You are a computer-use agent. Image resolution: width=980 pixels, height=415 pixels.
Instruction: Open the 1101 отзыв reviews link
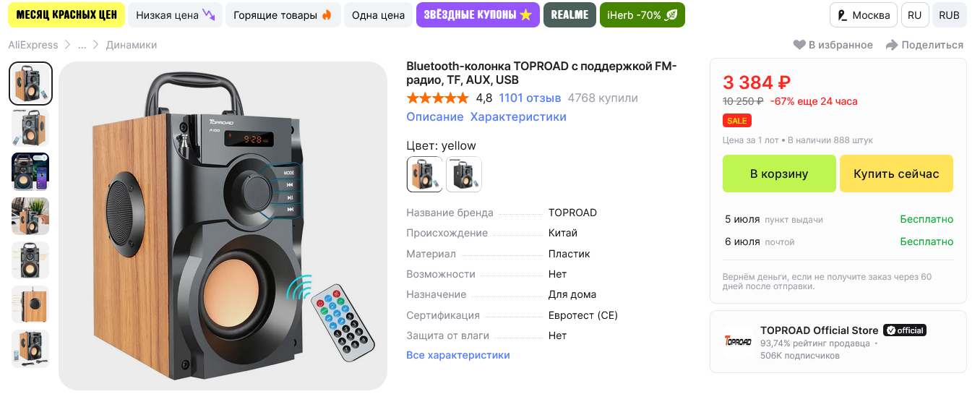(x=530, y=98)
